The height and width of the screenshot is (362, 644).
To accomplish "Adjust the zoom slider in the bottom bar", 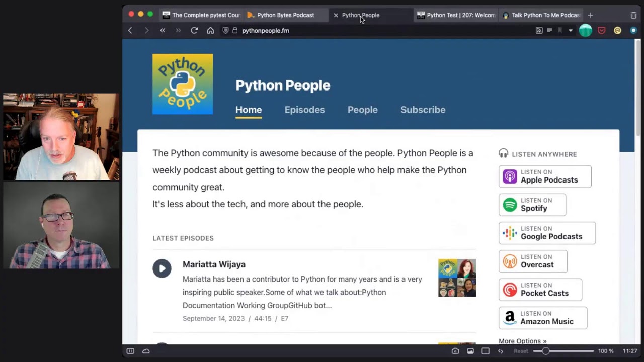I will click(x=546, y=351).
